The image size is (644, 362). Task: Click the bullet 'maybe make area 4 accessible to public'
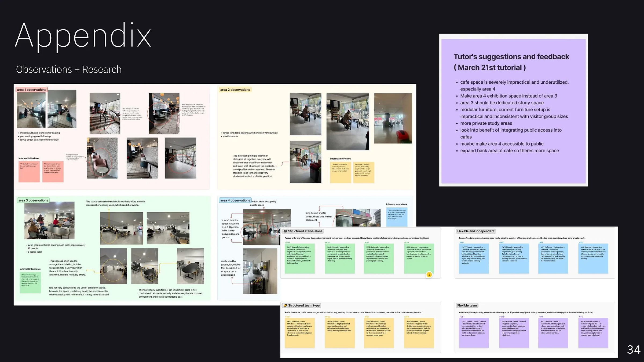tap(502, 144)
